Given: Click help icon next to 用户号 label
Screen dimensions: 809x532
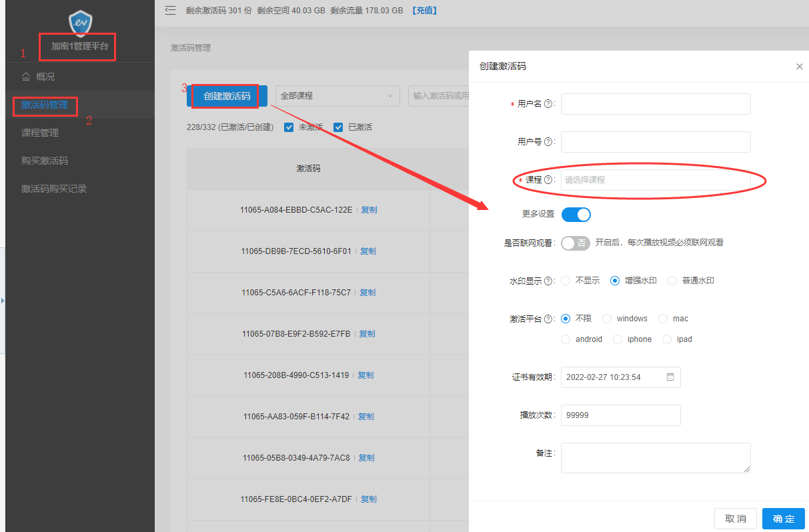Looking at the screenshot, I should 549,142.
